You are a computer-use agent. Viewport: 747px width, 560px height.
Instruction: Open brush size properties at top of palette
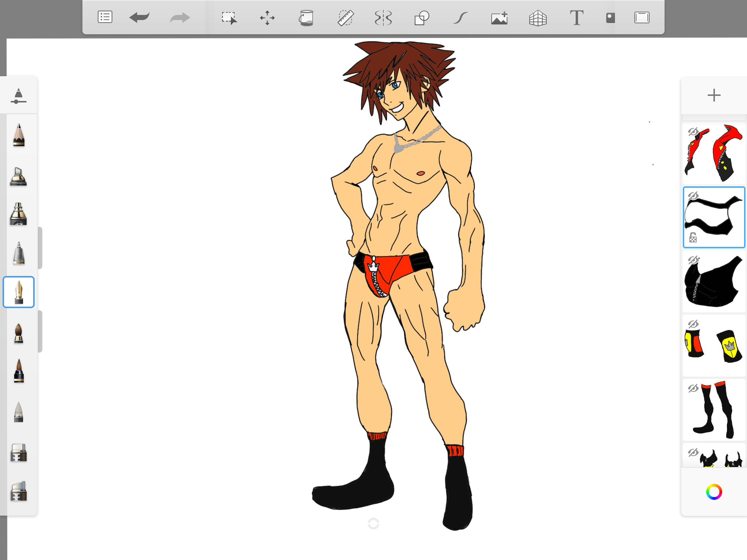pyautogui.click(x=19, y=96)
